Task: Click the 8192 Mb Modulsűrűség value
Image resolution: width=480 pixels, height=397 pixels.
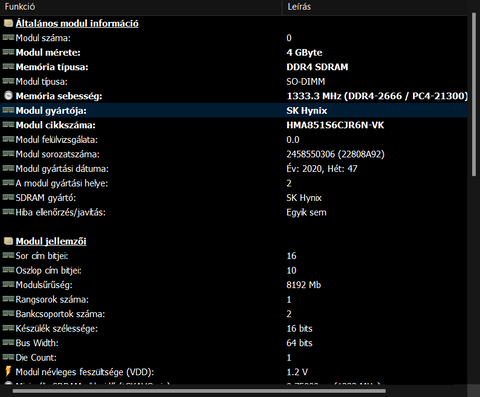Action: click(x=304, y=285)
